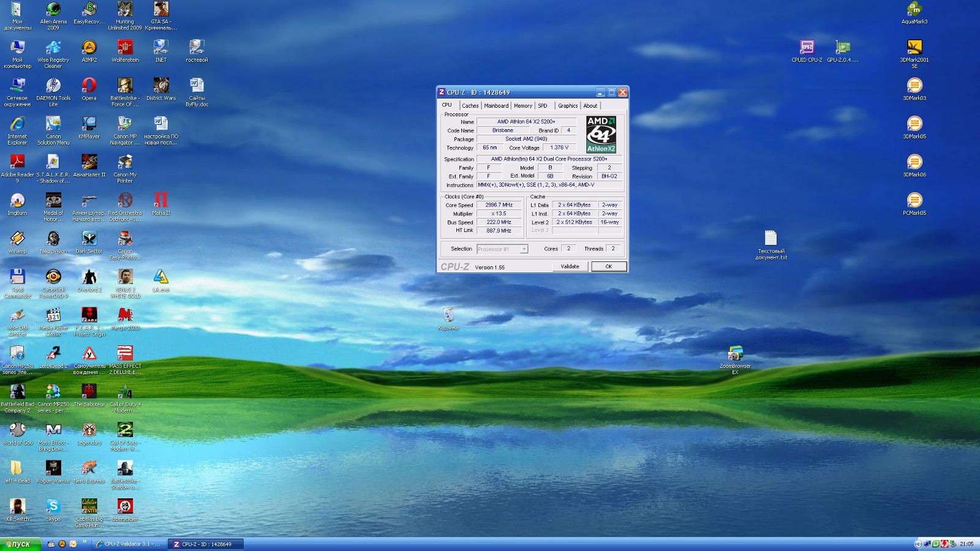This screenshot has width=980, height=551.
Task: Select the Wolfenstein desktop icon
Action: [125, 51]
